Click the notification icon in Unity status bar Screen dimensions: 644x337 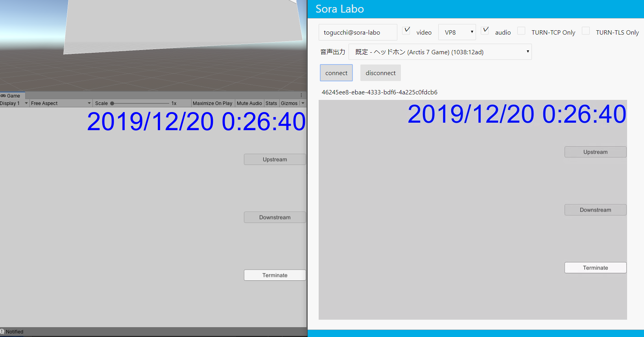click(x=2, y=332)
